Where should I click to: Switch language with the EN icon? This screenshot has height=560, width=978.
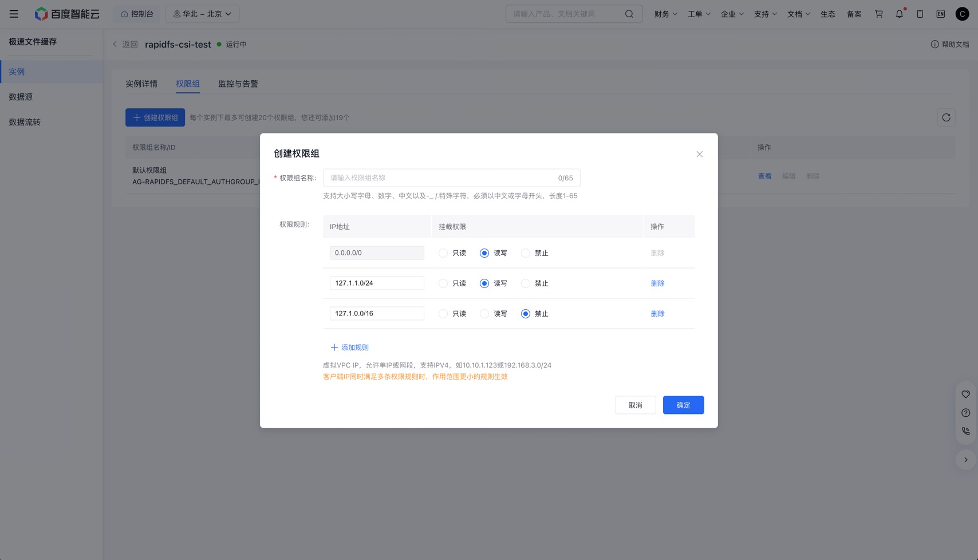pyautogui.click(x=941, y=14)
